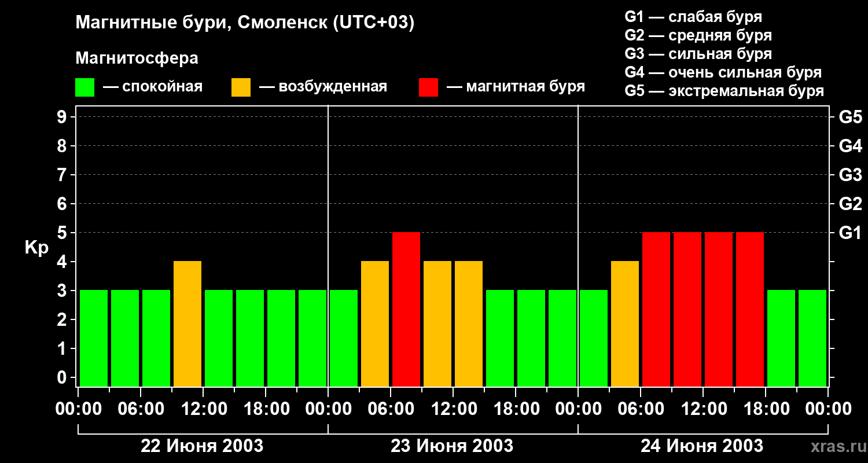Click the '— спокойная' legend text
This screenshot has height=463, width=868.
pos(153,87)
